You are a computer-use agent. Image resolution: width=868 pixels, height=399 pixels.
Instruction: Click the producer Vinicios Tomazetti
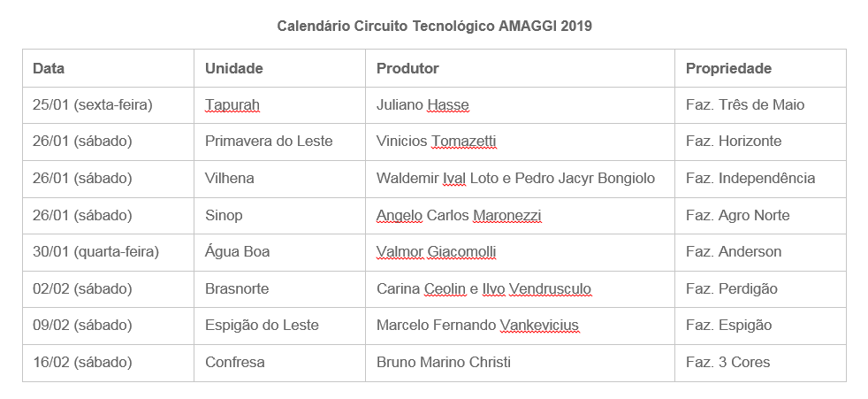[437, 142]
